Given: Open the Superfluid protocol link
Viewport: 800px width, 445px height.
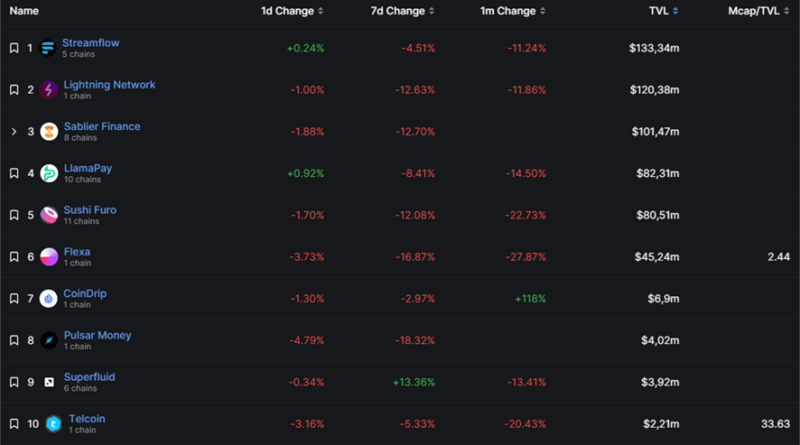Looking at the screenshot, I should [92, 377].
